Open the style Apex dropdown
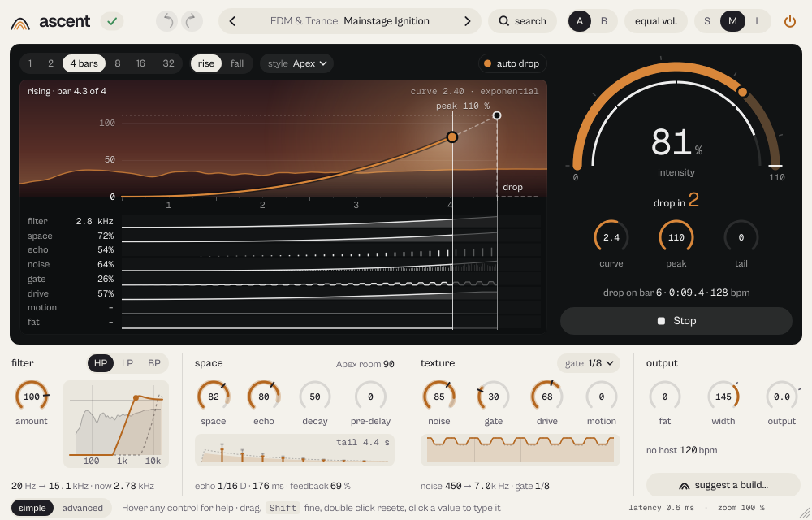 [296, 63]
